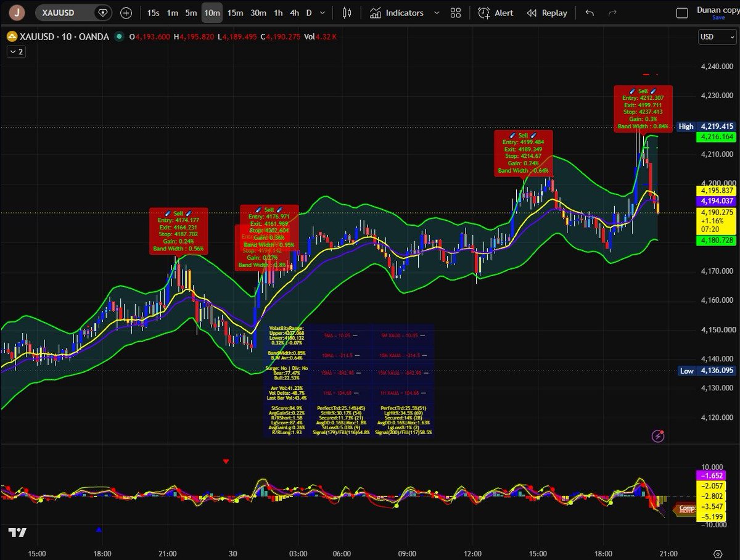Expand the Indicators favorites dropdown arrow
This screenshot has height=560, width=740.
pyautogui.click(x=437, y=13)
